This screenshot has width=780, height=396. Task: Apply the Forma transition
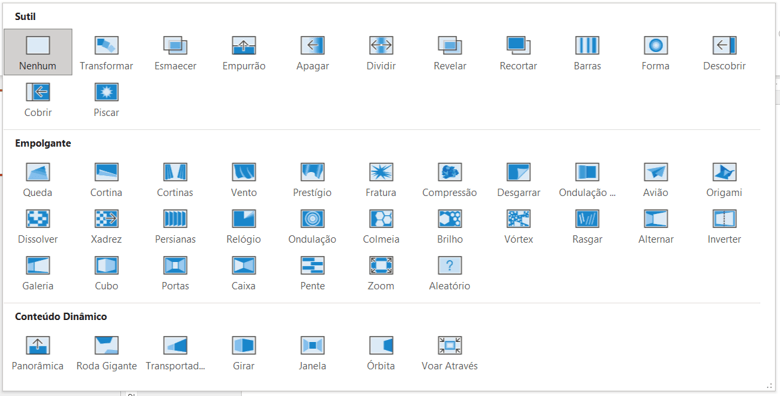click(656, 52)
